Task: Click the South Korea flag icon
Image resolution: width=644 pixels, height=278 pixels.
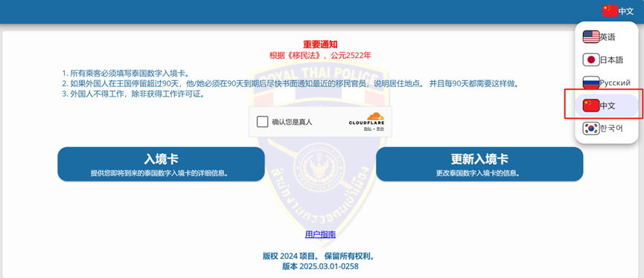Action: pyautogui.click(x=591, y=129)
